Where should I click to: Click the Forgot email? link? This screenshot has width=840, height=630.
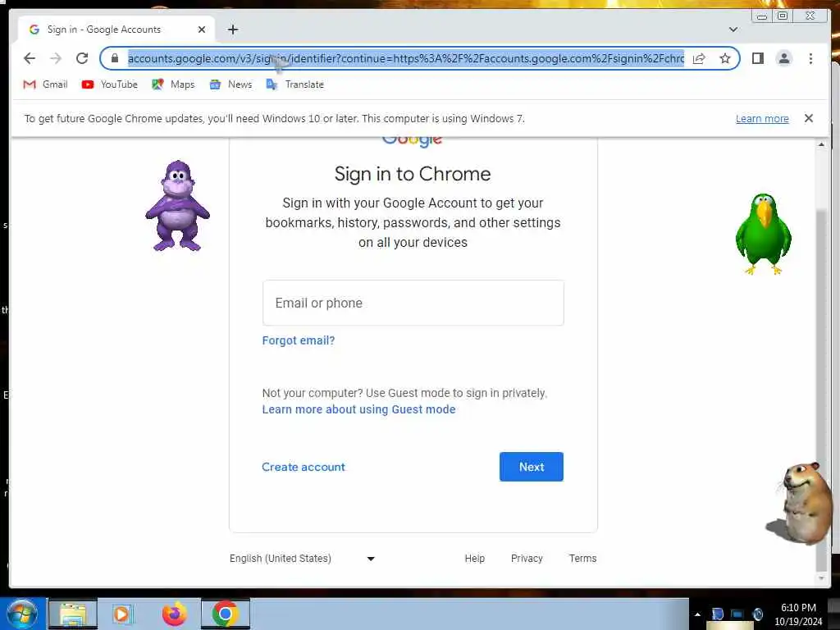(x=299, y=340)
